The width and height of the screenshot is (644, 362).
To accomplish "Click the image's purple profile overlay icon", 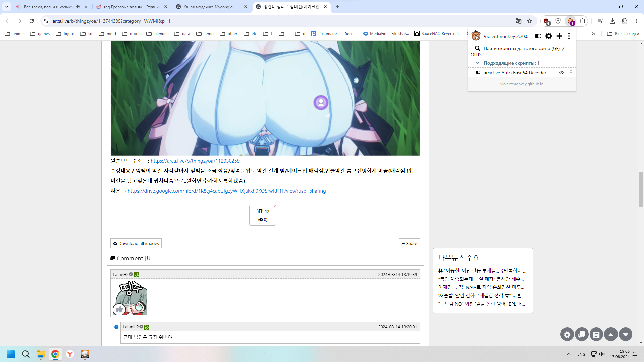I will click(x=321, y=102).
